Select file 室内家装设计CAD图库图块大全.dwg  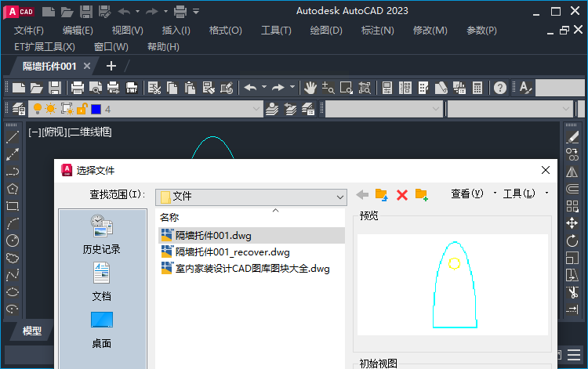point(245,269)
